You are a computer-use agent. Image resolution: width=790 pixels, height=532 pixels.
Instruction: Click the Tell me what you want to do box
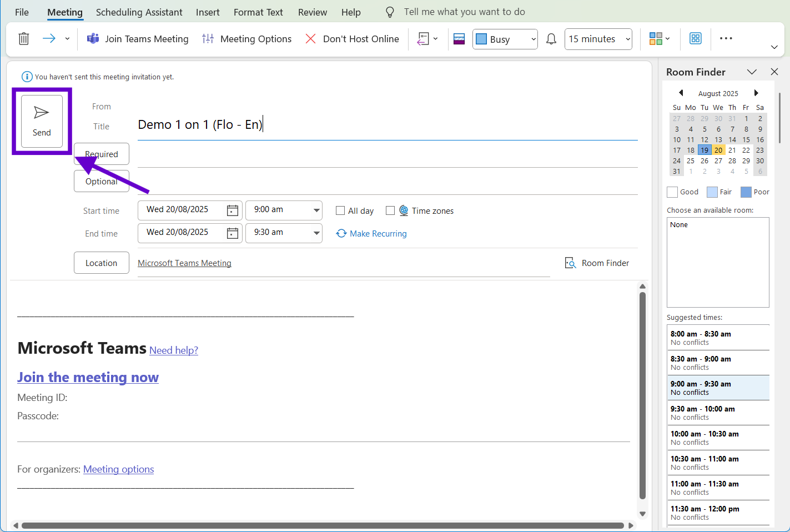tap(464, 12)
